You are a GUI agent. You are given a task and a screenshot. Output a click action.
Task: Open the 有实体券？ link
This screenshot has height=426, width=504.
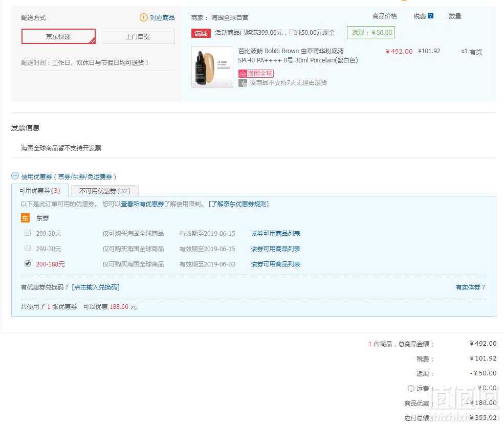[x=470, y=287]
